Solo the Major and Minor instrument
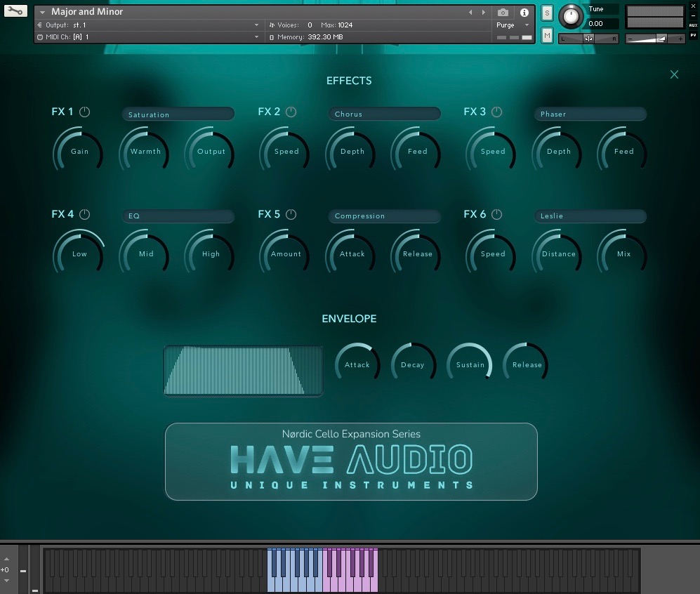700x594 pixels. tap(546, 13)
